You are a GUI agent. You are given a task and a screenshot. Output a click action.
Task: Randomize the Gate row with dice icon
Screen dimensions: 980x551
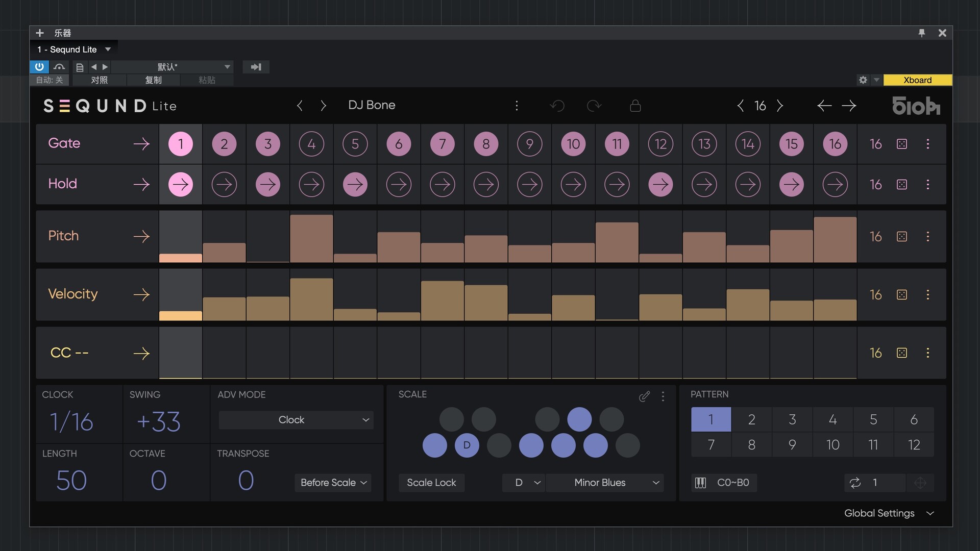coord(902,144)
